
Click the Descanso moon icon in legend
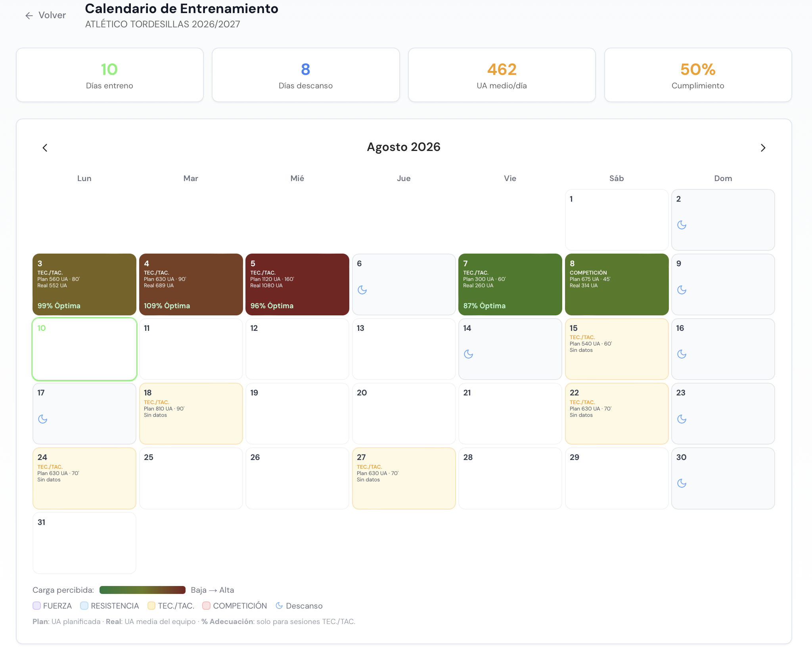click(279, 605)
